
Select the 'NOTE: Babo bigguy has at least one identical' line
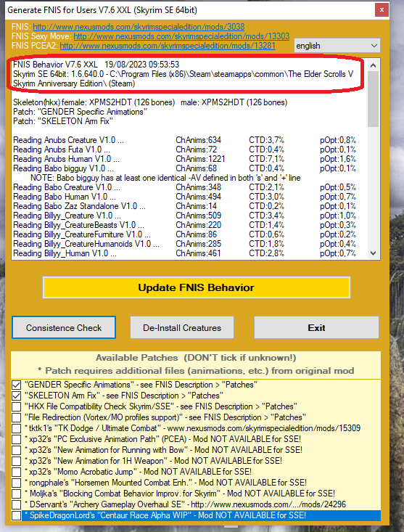(x=165, y=178)
